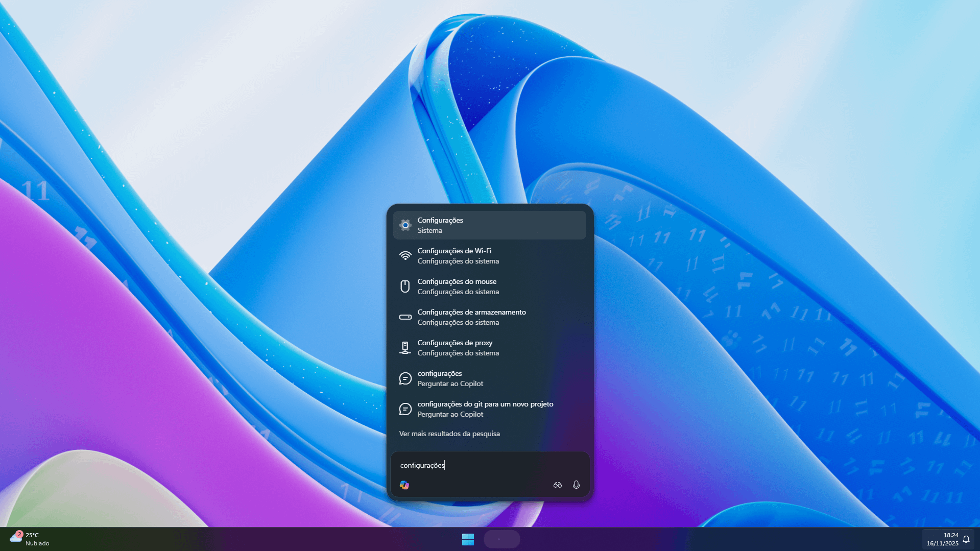The image size is (980, 551).
Task: Click 'Ver mais resultados da pesquisa' link
Action: pos(449,434)
